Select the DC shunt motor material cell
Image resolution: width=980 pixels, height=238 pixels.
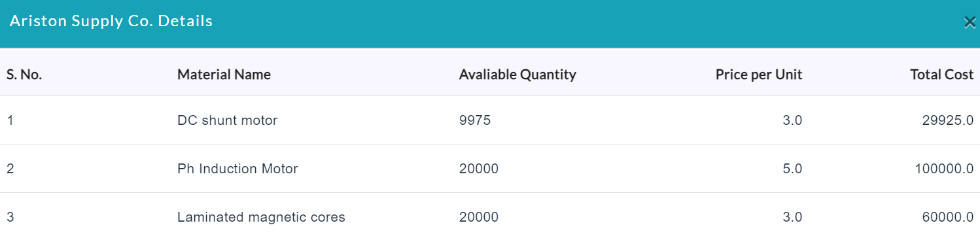[228, 120]
